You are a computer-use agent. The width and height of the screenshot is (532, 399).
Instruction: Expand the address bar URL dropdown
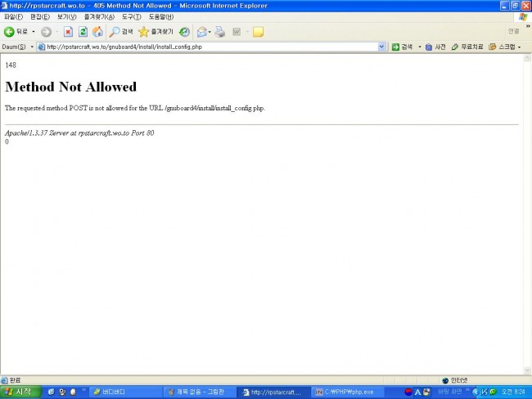(381, 47)
